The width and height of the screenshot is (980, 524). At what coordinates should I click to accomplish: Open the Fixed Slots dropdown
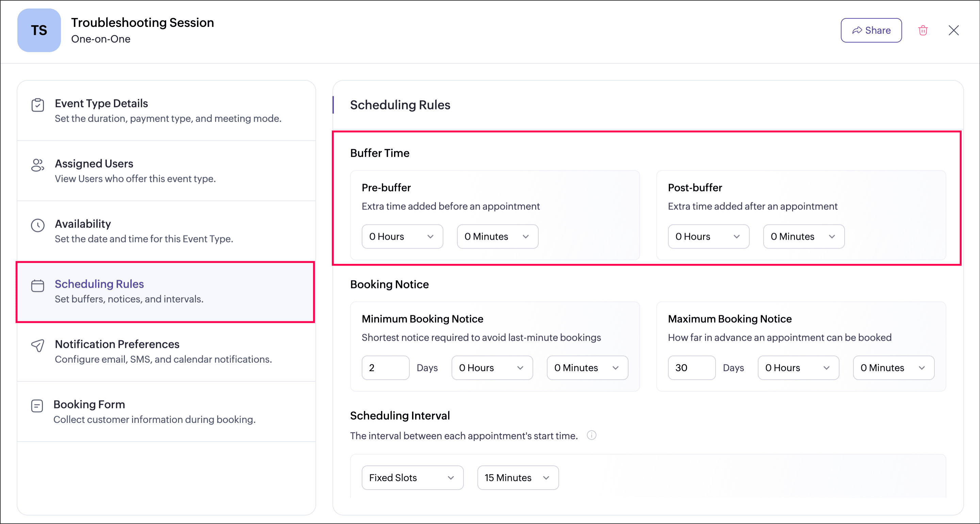click(x=412, y=478)
